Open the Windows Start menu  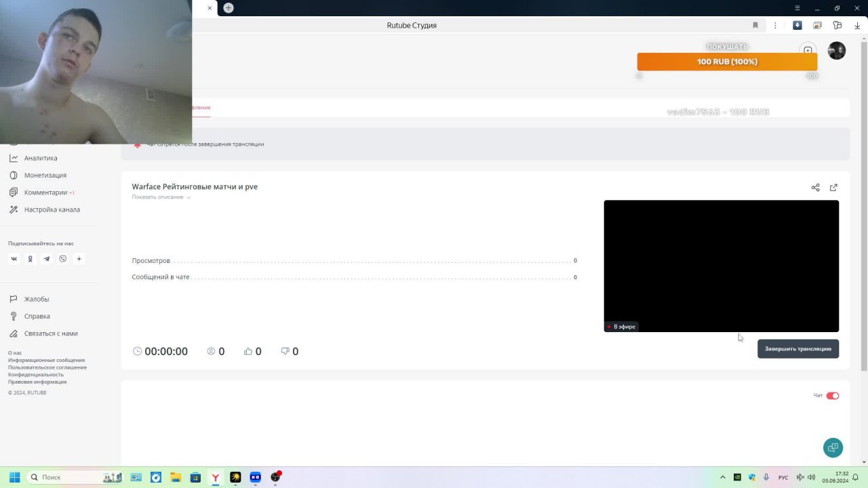click(x=14, y=477)
